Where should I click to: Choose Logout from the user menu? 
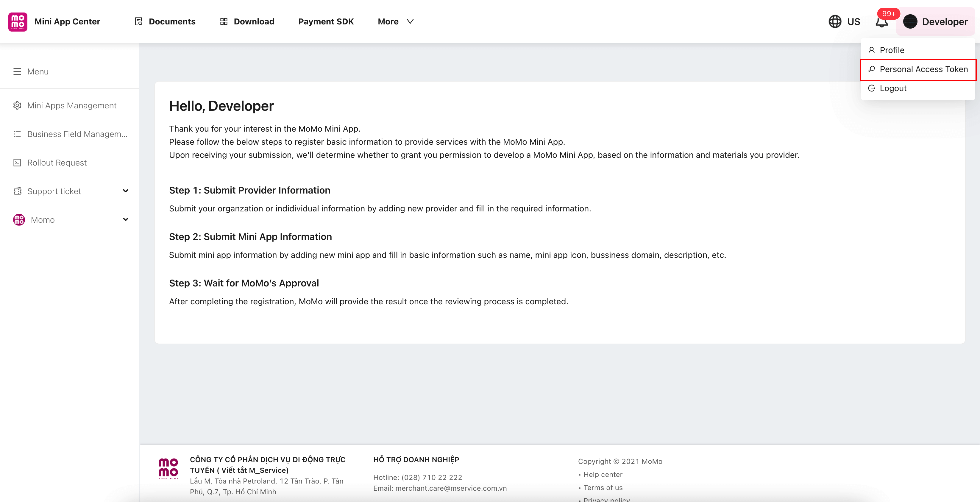point(892,88)
